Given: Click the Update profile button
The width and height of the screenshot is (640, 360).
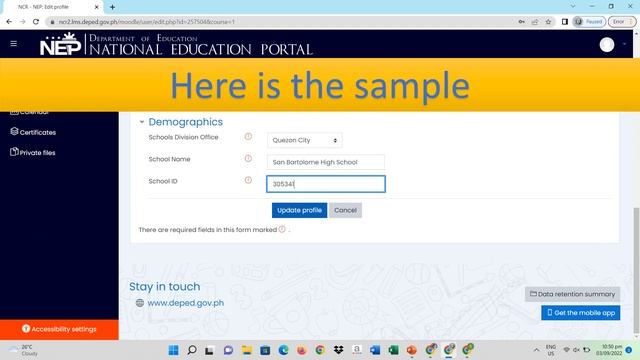Looking at the screenshot, I should coord(299,210).
